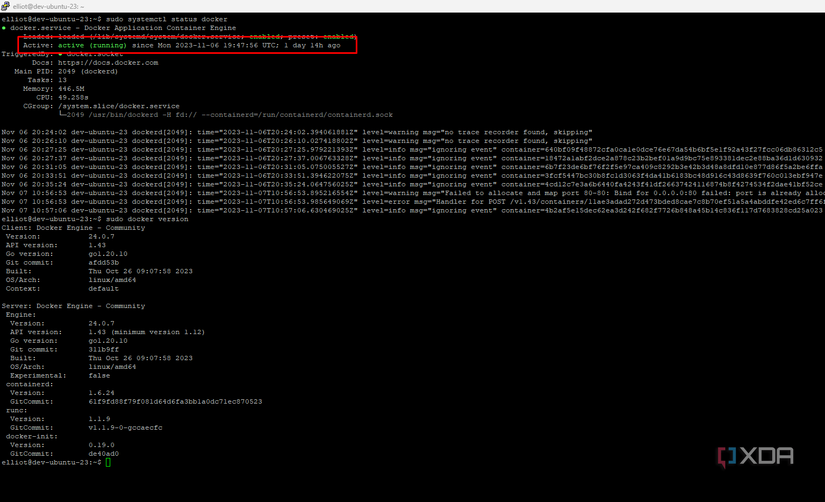
Task: Click the 'Client: Docker Engine - Community' heading
Action: pos(73,228)
